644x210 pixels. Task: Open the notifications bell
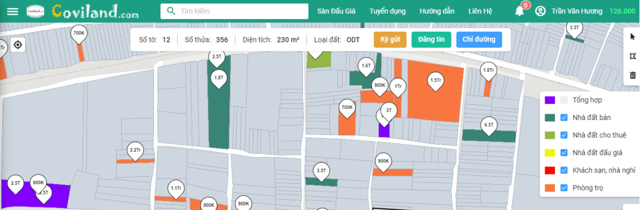(520, 11)
